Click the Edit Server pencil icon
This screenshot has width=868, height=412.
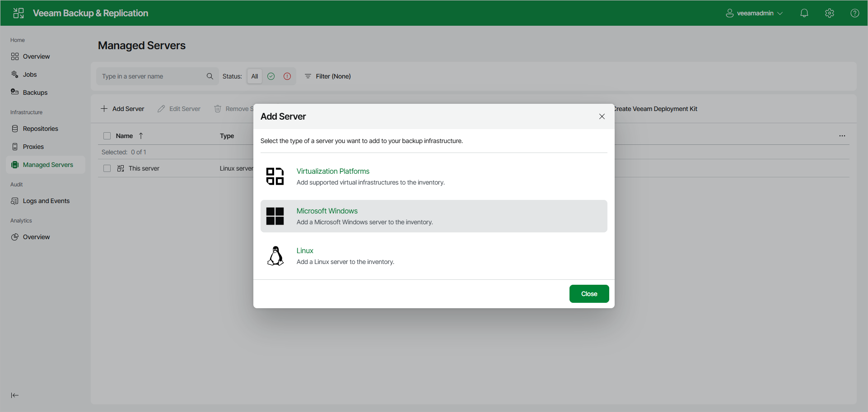(161, 109)
